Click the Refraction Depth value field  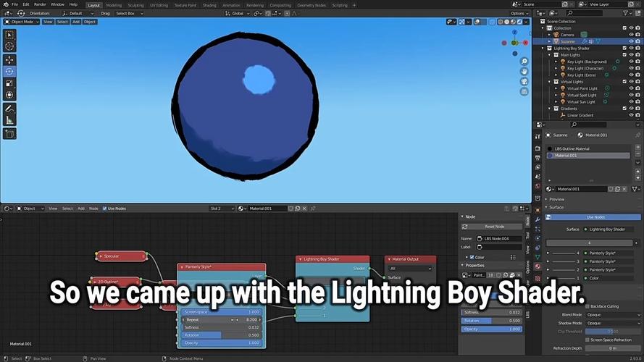click(613, 348)
